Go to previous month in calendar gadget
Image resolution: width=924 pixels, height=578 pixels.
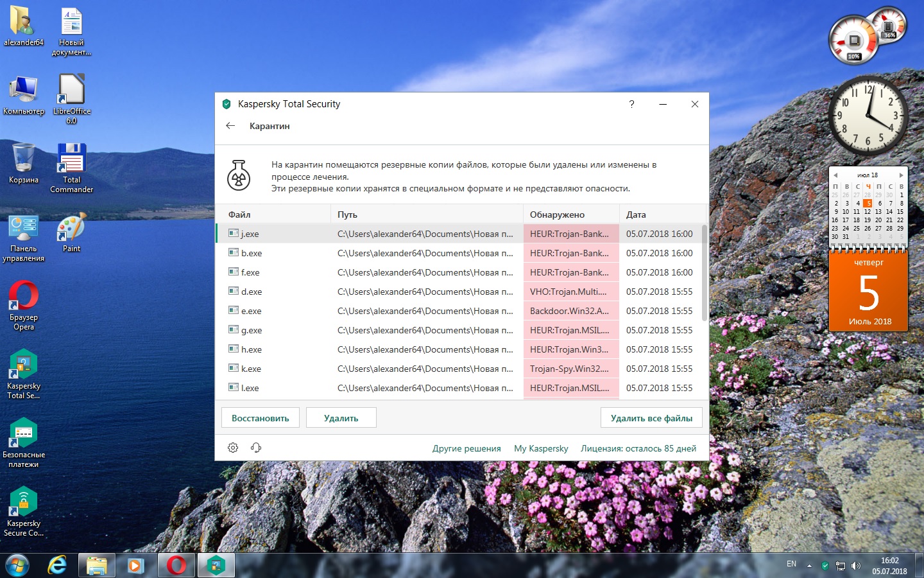(x=835, y=175)
